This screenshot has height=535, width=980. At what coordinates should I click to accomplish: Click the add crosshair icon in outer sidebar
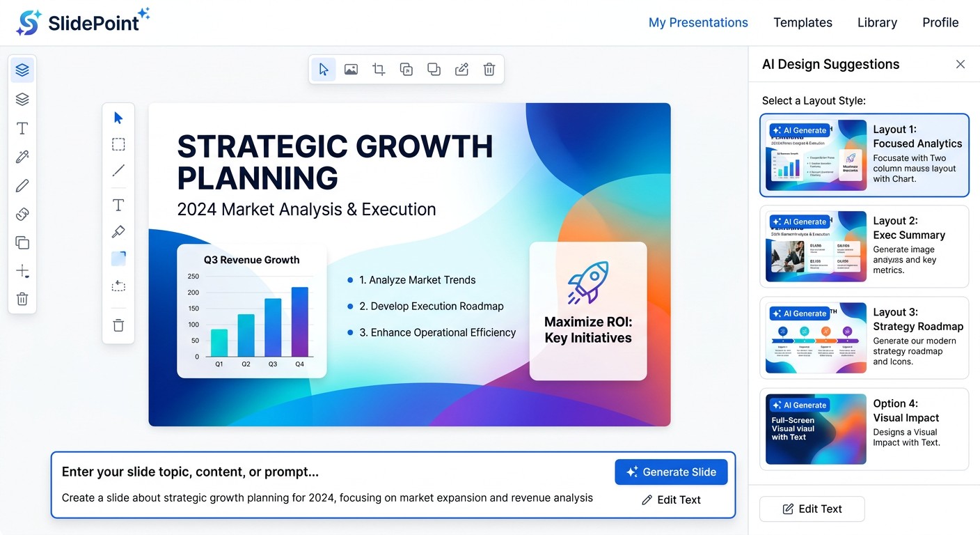[x=22, y=271]
